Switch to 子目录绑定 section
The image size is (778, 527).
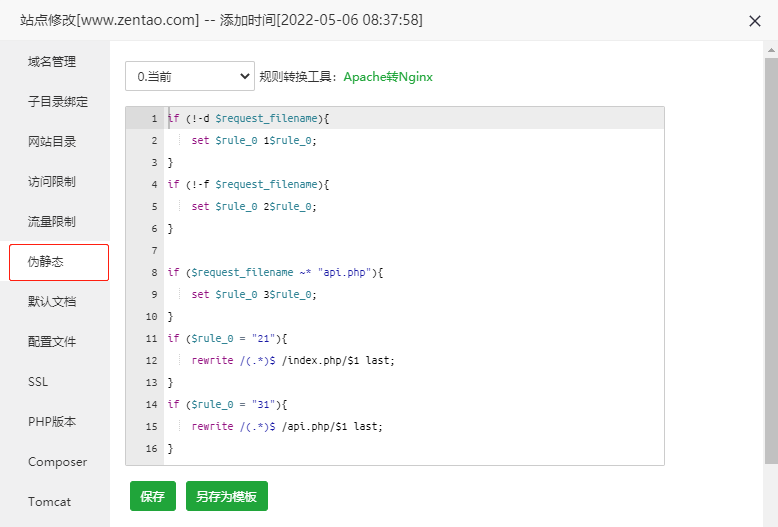click(x=58, y=102)
